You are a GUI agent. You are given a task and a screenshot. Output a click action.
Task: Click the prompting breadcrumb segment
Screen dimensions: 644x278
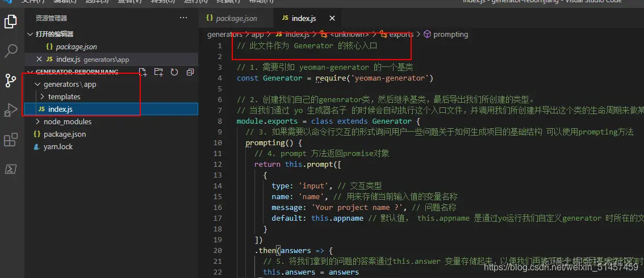446,35
